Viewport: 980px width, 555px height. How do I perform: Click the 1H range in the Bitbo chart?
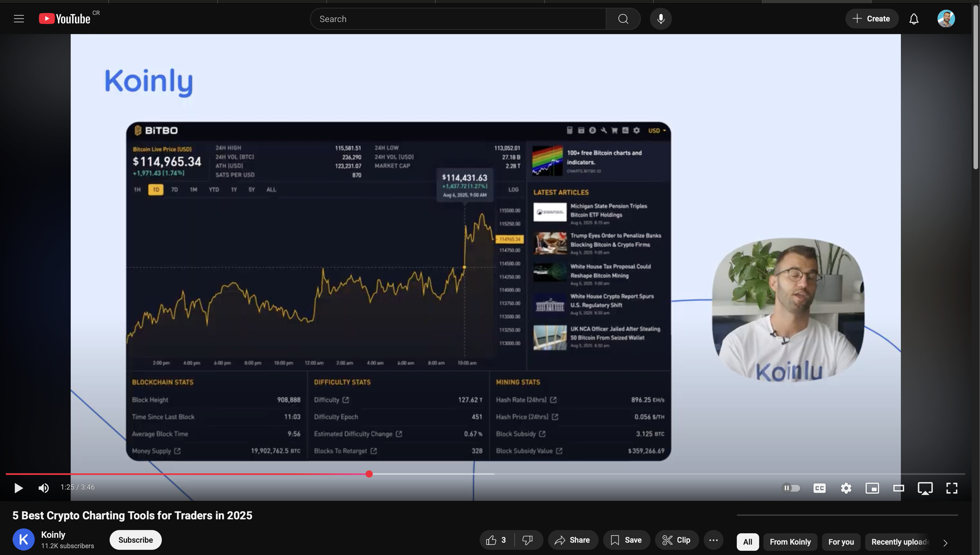pyautogui.click(x=137, y=189)
